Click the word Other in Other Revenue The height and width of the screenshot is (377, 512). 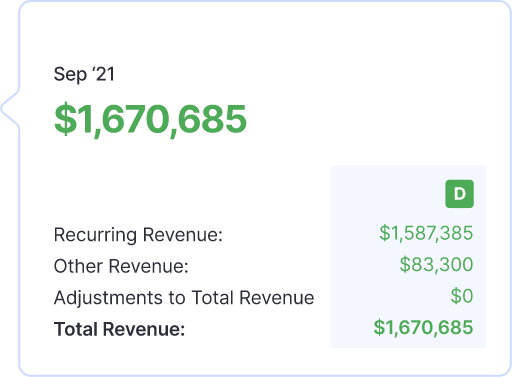click(78, 266)
